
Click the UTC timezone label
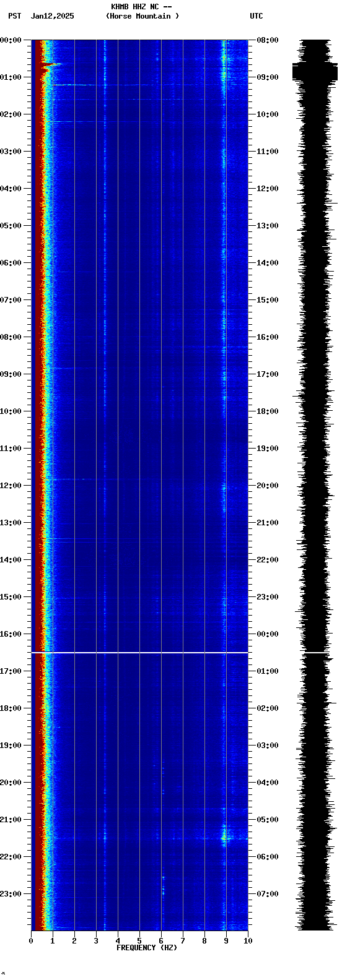pyautogui.click(x=256, y=16)
